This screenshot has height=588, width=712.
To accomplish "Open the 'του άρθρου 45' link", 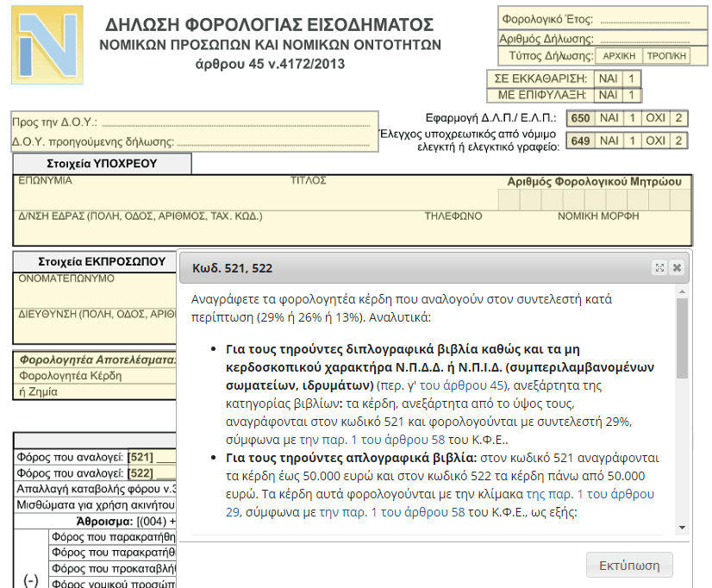I will [462, 385].
